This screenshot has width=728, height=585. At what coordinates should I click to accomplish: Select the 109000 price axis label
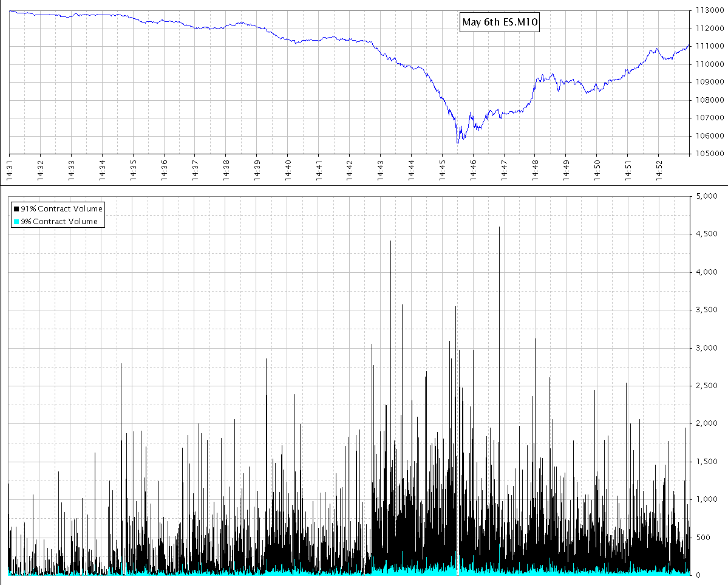pos(708,82)
